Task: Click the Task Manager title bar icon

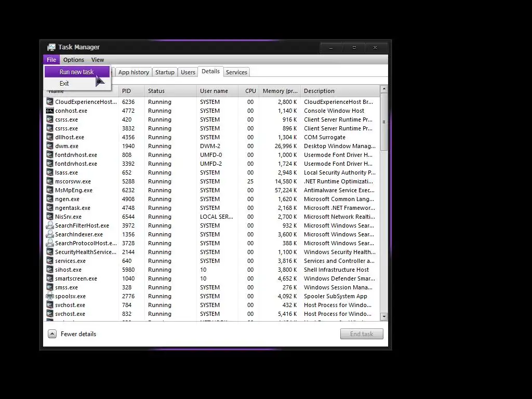Action: click(x=51, y=47)
